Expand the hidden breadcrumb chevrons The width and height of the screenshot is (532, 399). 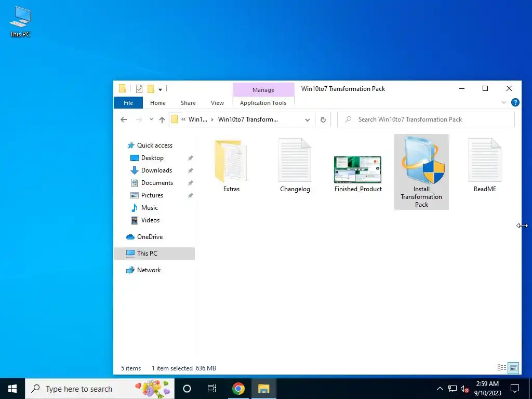pos(183,119)
